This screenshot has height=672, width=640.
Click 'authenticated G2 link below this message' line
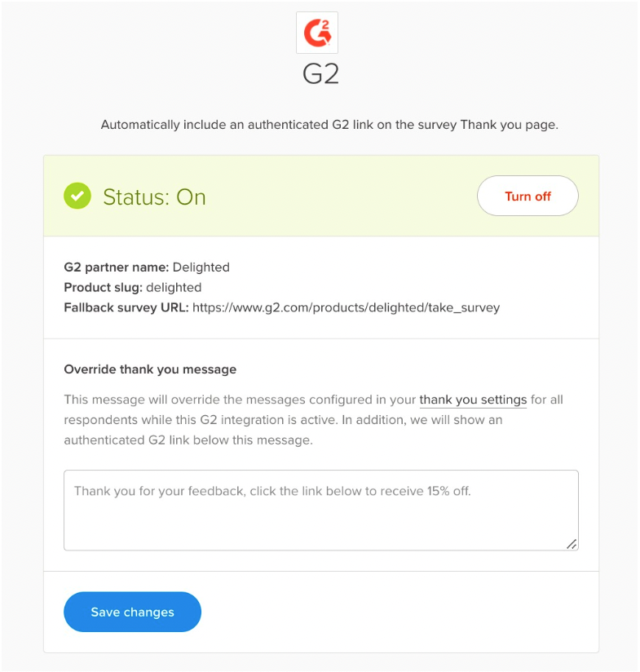188,440
